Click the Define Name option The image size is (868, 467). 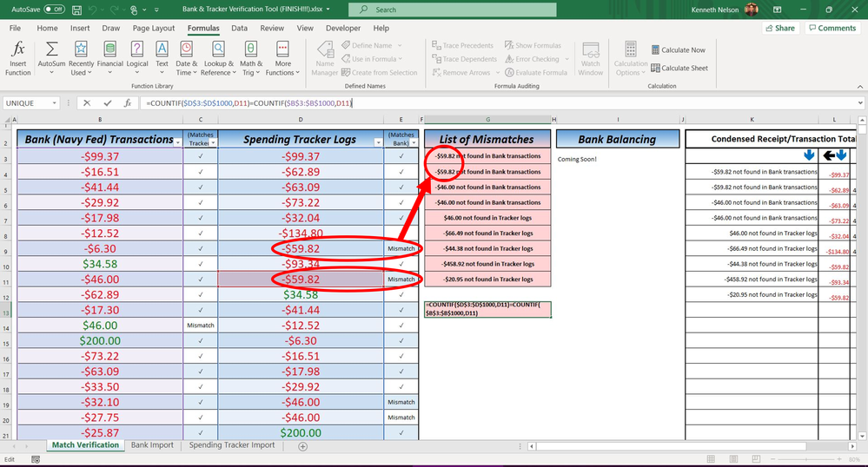coord(372,45)
